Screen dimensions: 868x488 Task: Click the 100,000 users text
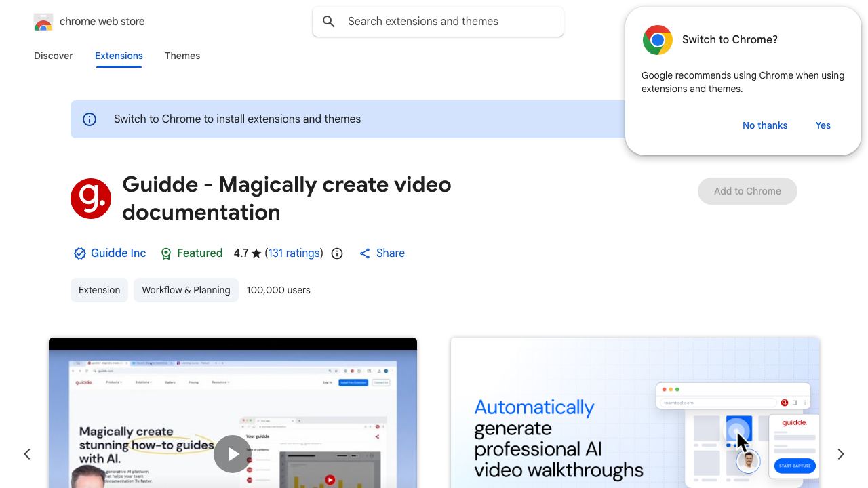point(279,290)
